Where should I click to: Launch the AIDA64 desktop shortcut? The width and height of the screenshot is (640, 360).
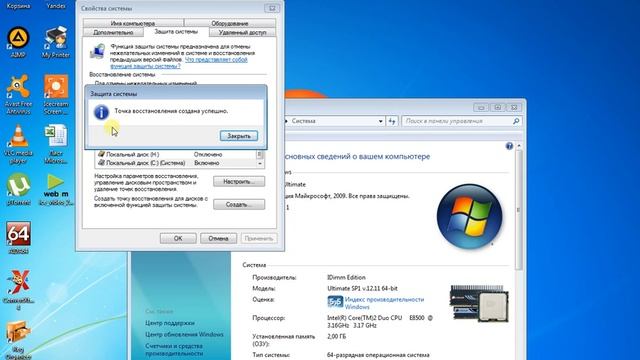click(x=18, y=238)
